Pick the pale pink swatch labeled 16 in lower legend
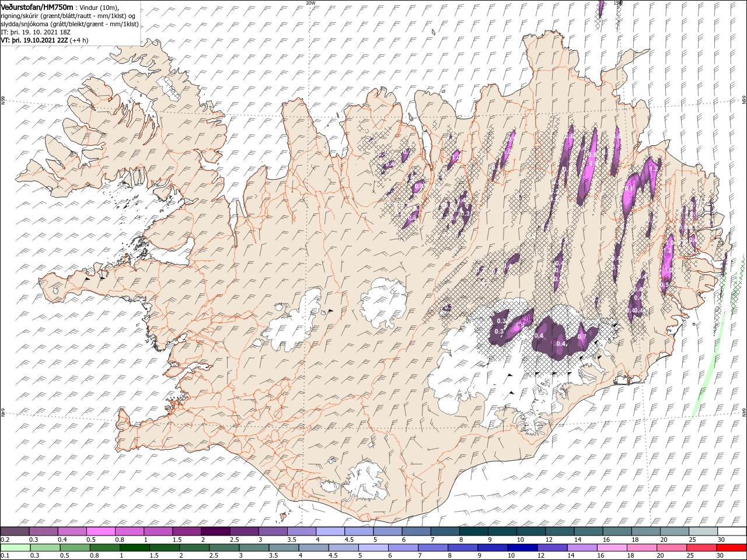This screenshot has height=560, width=747. click(x=611, y=548)
